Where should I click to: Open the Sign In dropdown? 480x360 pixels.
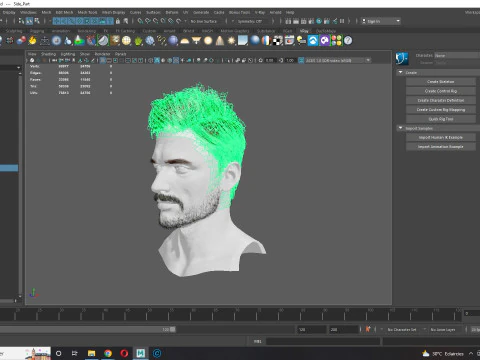(381, 21)
